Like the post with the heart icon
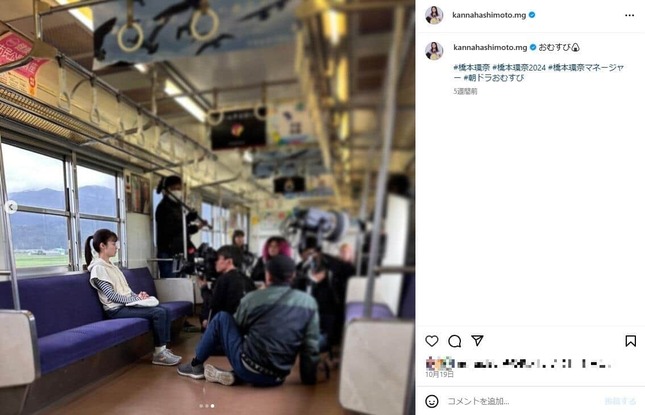This screenshot has width=645, height=415. [x=432, y=341]
